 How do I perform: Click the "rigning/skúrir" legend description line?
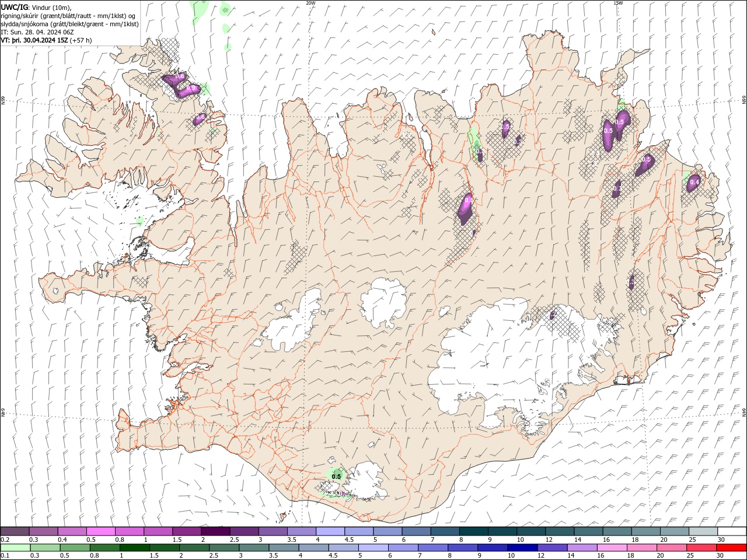[x=69, y=16]
